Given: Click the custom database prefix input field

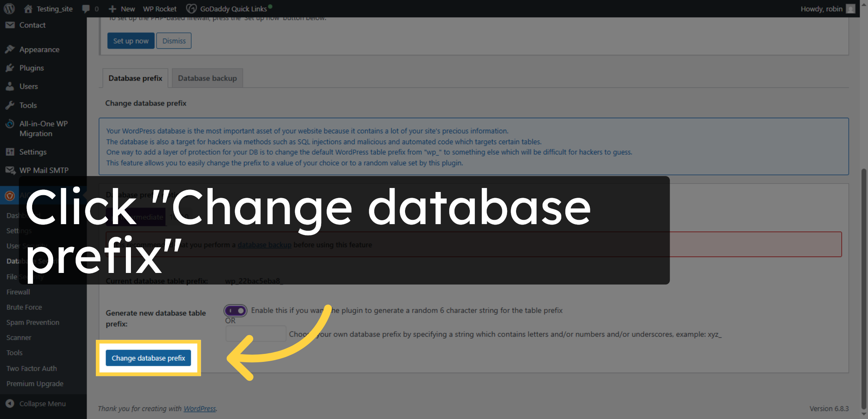Looking at the screenshot, I should 255,333.
